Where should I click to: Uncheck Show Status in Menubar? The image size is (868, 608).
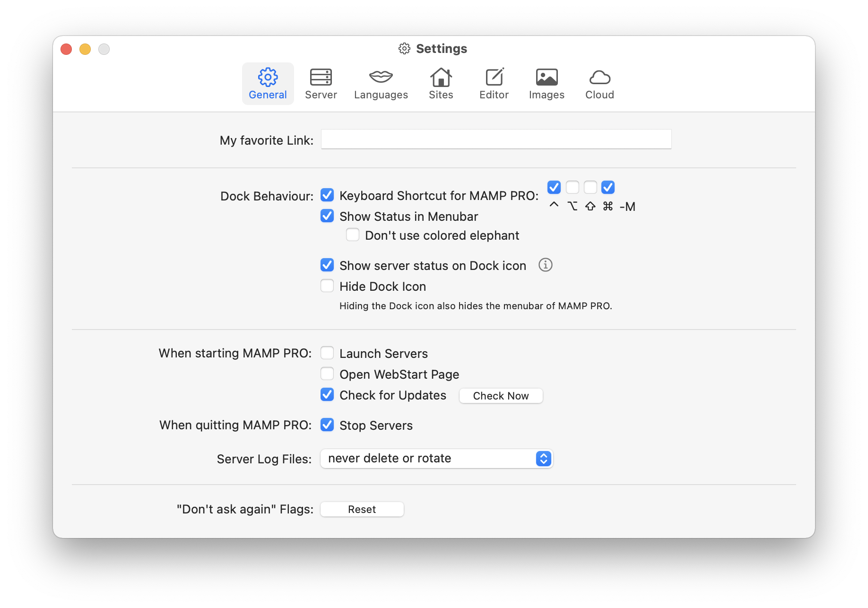(327, 216)
